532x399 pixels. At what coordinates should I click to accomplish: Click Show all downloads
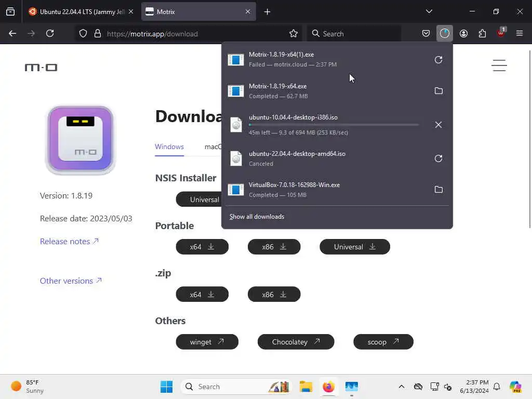257,217
